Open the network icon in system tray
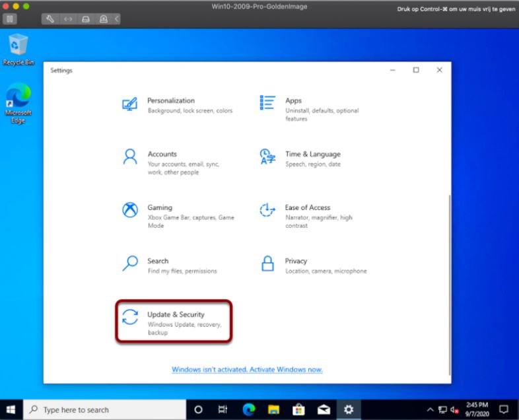The image size is (519, 420). [442, 409]
